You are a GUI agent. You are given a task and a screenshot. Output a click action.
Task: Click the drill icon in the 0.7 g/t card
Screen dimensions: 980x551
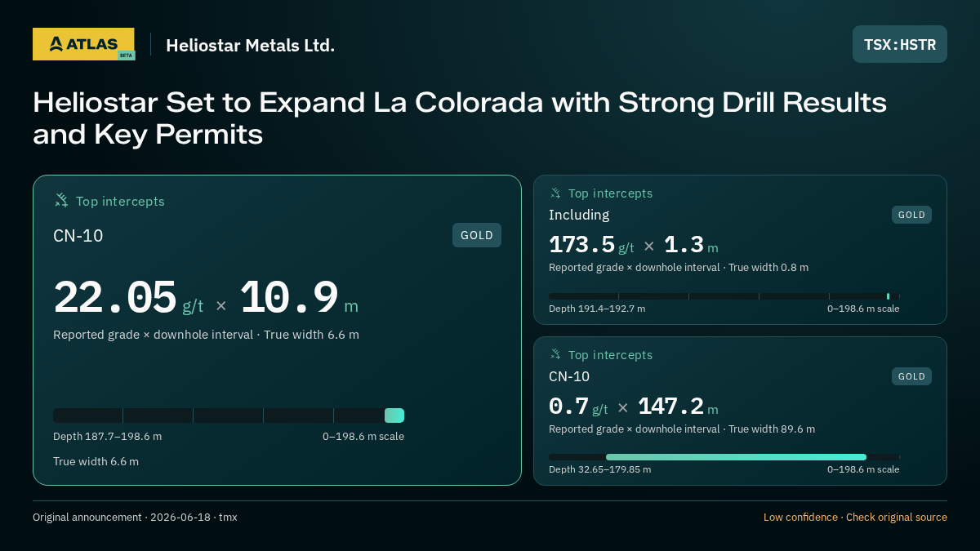tap(555, 354)
